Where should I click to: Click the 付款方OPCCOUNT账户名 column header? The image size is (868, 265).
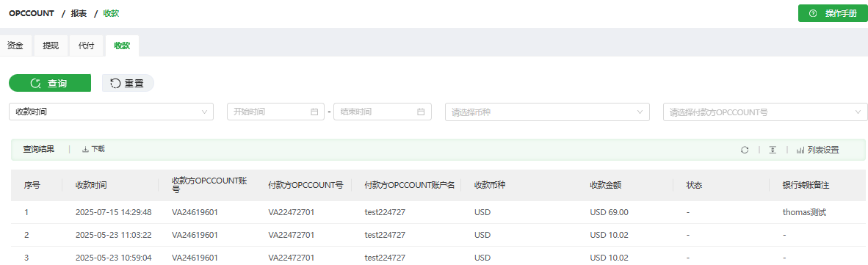(x=410, y=185)
